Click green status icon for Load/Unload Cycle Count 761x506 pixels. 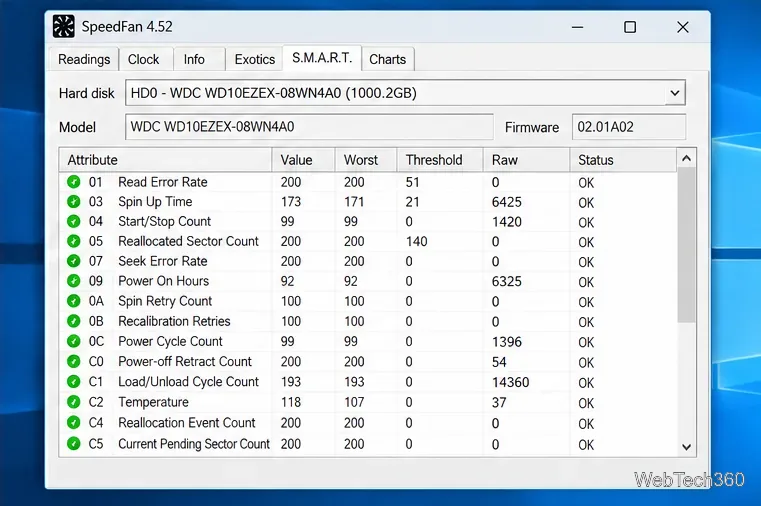click(74, 382)
